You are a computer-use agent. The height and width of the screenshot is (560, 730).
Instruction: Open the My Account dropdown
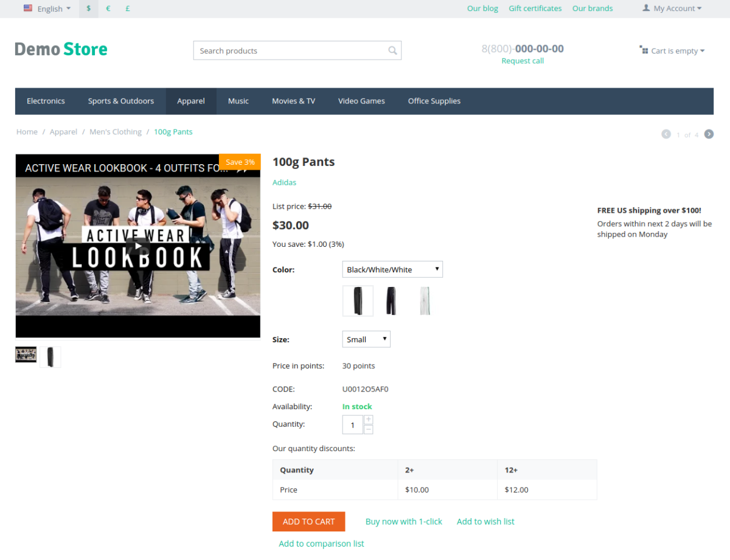coord(672,9)
